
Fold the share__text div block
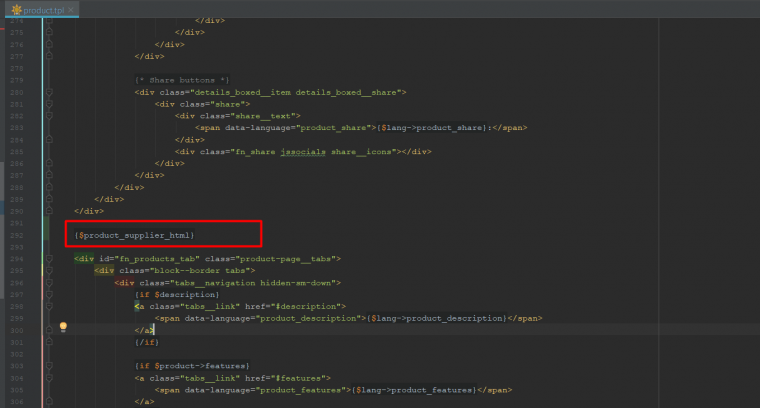pos(50,115)
